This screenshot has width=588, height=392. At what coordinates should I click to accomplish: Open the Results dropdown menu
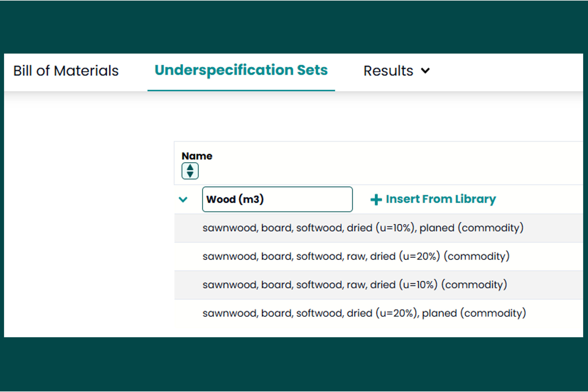[397, 71]
